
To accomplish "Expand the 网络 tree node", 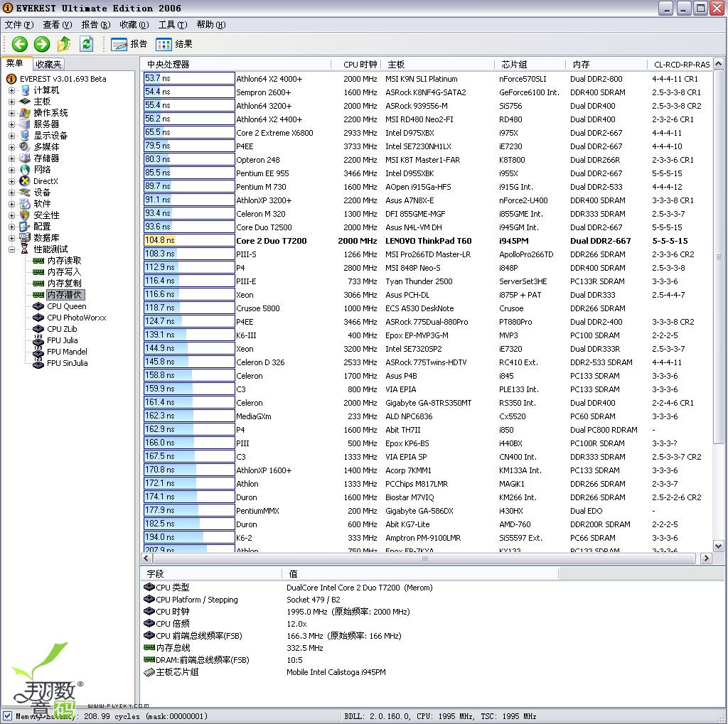I will [x=11, y=169].
